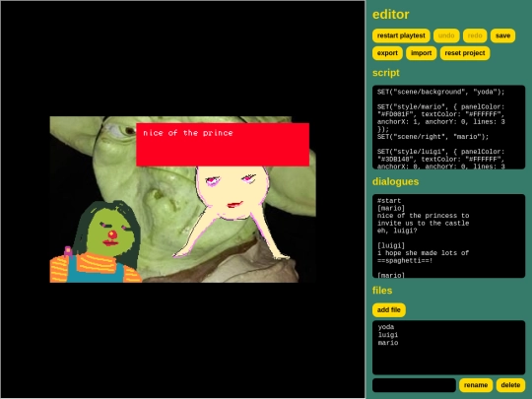Screen dimensions: 532x399
Task: Click the '==spaghetti==!' line in dialogues
Action: (x=405, y=260)
